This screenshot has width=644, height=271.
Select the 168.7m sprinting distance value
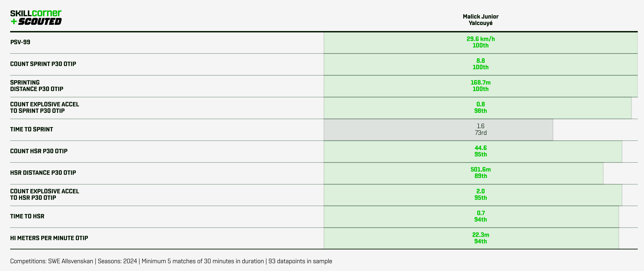point(481,82)
